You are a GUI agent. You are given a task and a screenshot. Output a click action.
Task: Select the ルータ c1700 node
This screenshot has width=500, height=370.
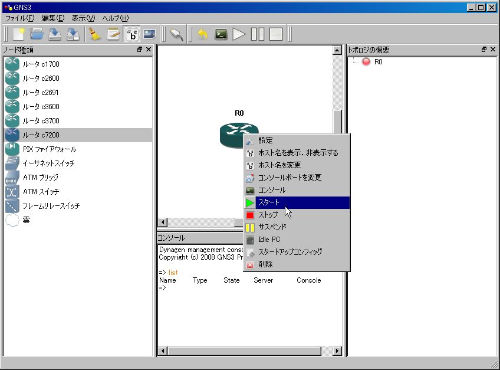point(78,64)
